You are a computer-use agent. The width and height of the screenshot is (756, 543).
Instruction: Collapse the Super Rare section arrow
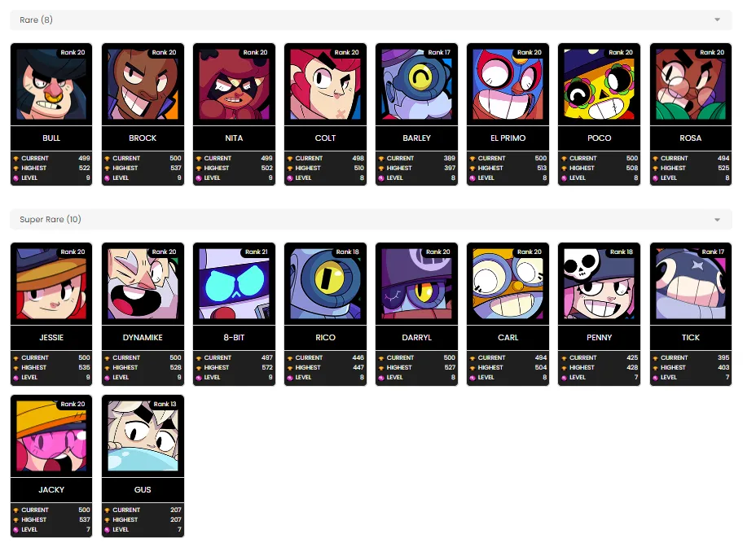(717, 220)
